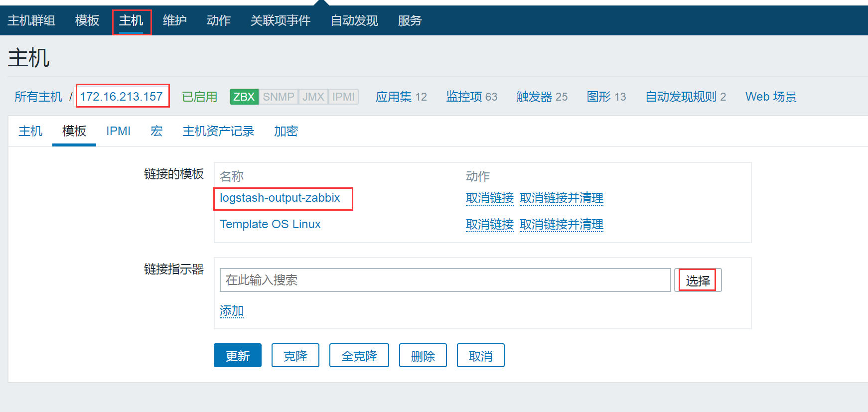Click the IPMI availability badge
This screenshot has width=868, height=412.
[344, 97]
